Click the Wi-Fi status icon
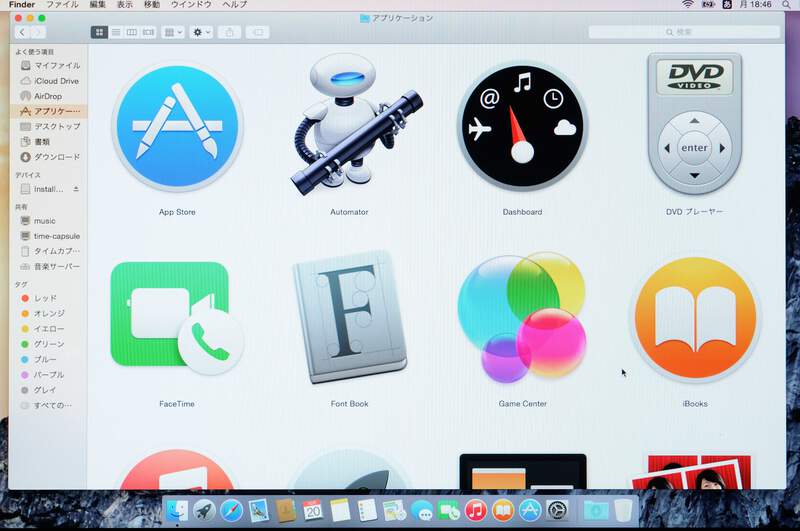The height and width of the screenshot is (531, 800). point(688,5)
